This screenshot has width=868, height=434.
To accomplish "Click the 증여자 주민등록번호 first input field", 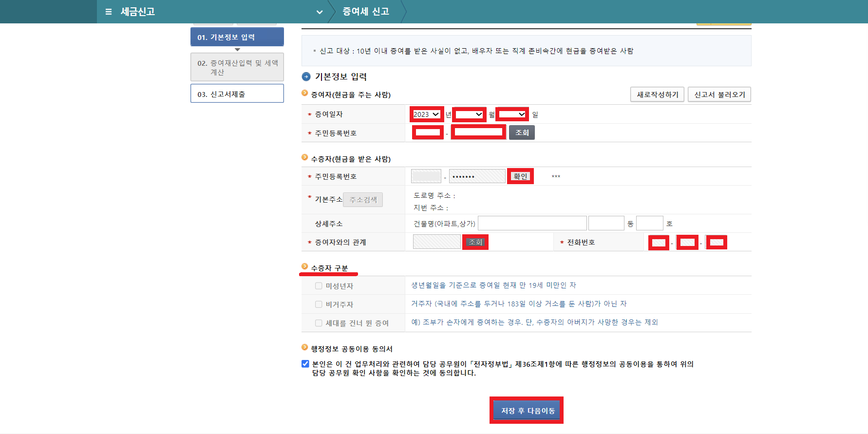I will click(x=428, y=132).
